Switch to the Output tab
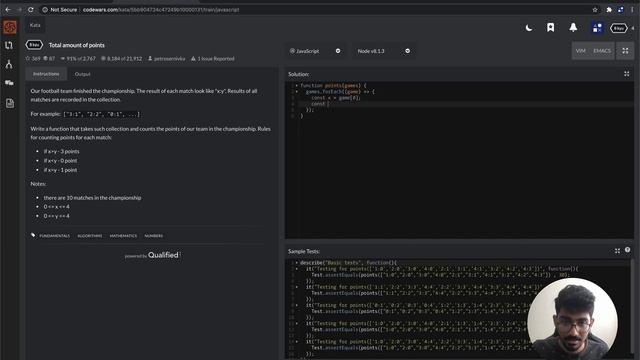Image resolution: width=640 pixels, height=360 pixels. 82,74
